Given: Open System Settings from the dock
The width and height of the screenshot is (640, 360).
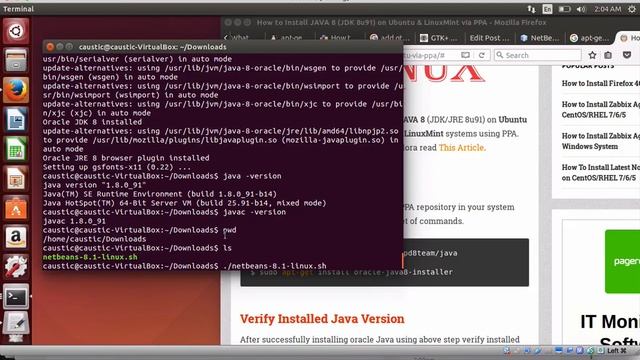Looking at the screenshot, I should (x=16, y=267).
